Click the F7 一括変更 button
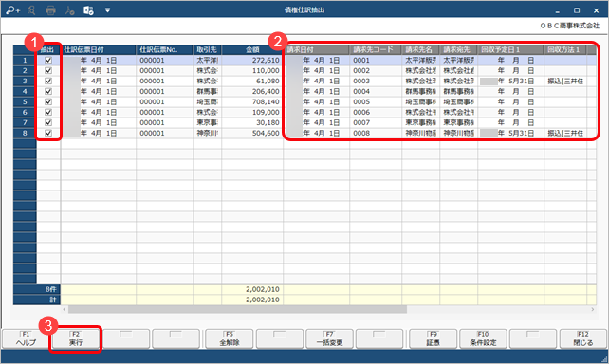609x364 pixels. [329, 338]
